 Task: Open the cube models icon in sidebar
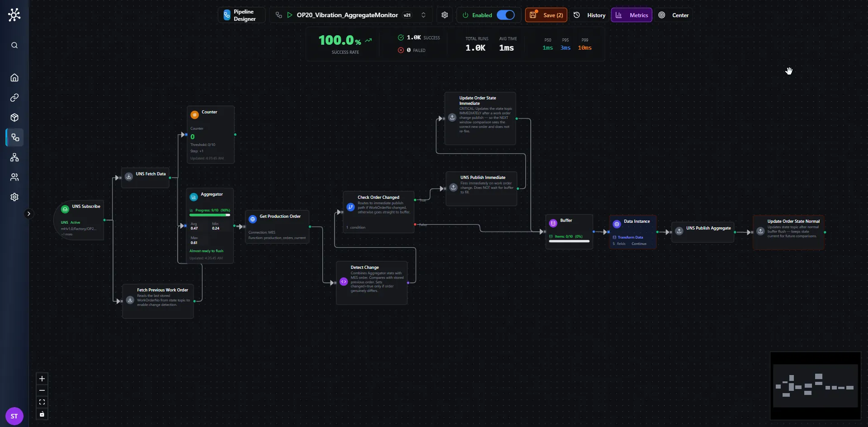pos(14,117)
